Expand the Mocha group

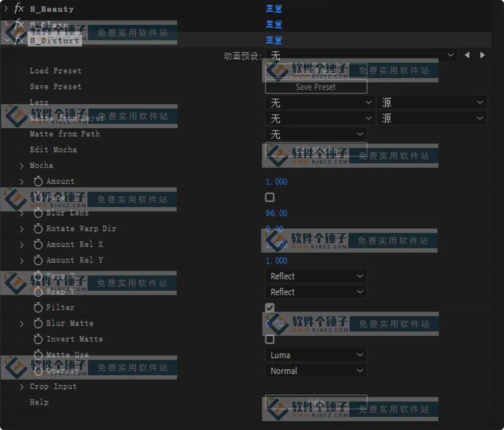22,166
